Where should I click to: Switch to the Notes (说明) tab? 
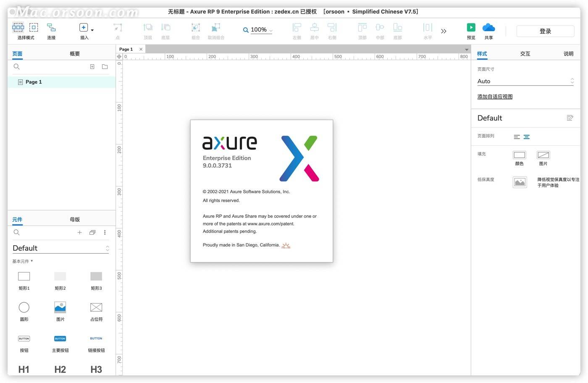tap(568, 54)
